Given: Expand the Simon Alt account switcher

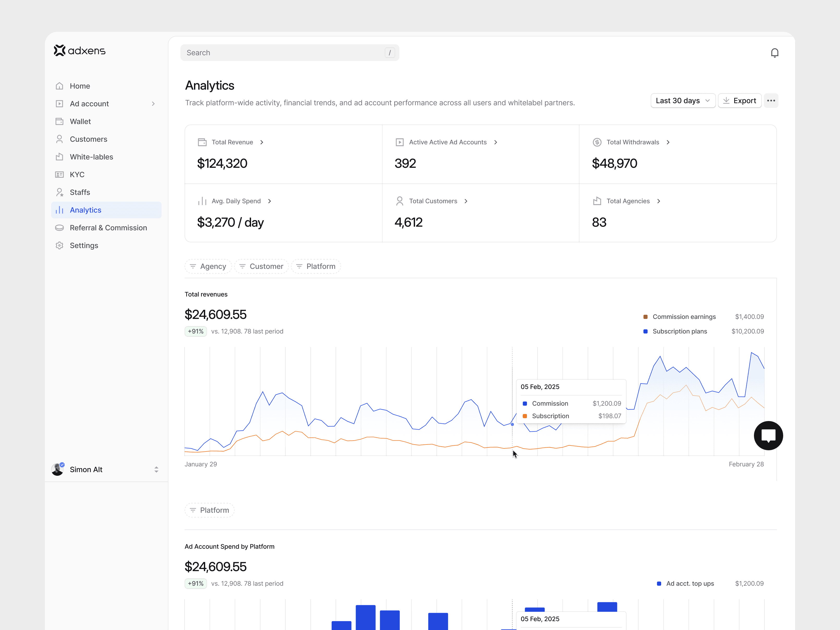Looking at the screenshot, I should (156, 470).
